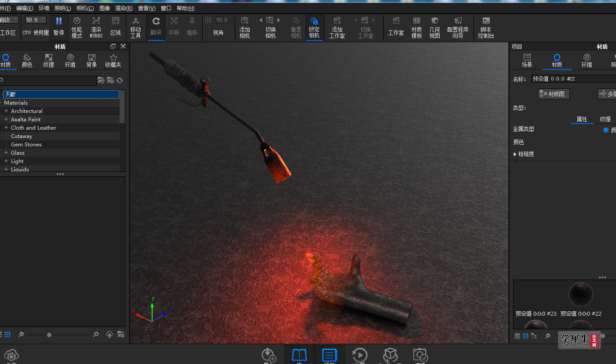Expand the Architectural materials folder
The image size is (616, 364).
[6, 111]
